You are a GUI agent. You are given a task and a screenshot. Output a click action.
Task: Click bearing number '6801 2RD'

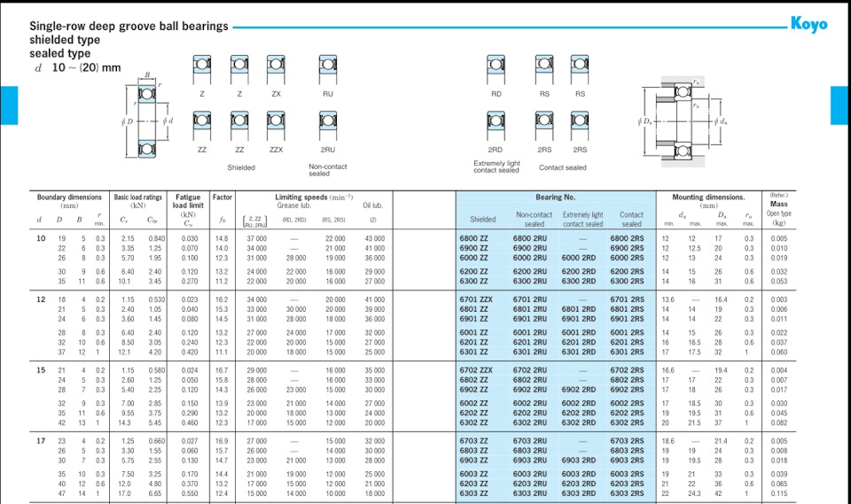click(579, 309)
